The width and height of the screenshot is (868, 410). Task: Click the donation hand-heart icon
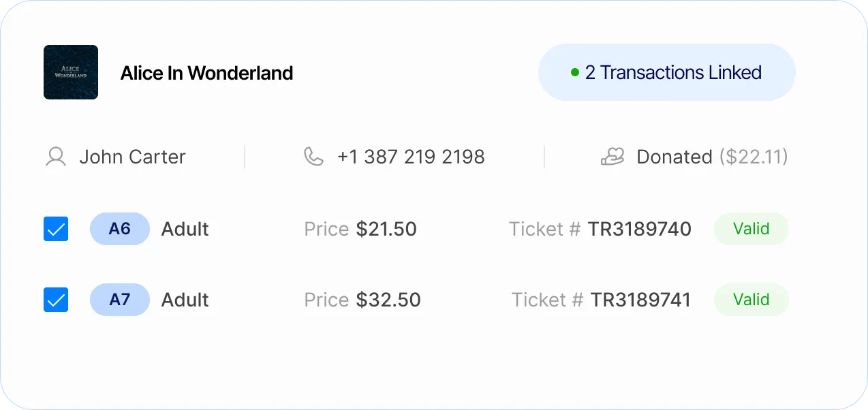(x=612, y=157)
